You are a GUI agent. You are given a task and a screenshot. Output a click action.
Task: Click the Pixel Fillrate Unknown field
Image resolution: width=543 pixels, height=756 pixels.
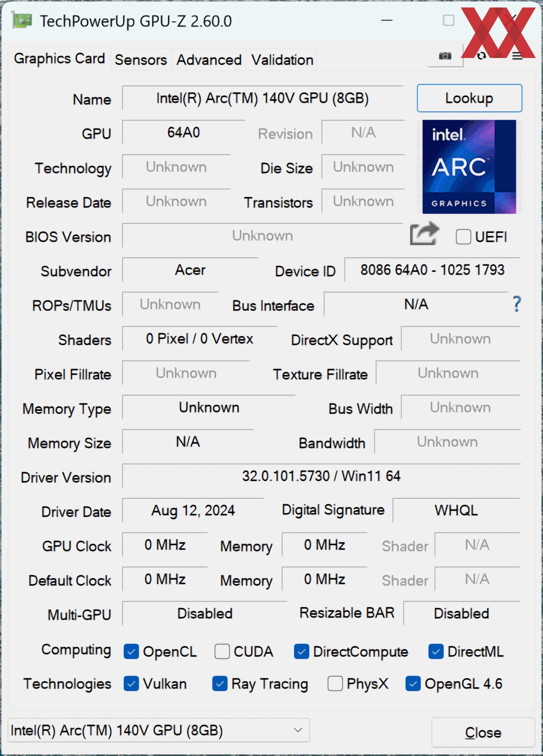tap(186, 373)
